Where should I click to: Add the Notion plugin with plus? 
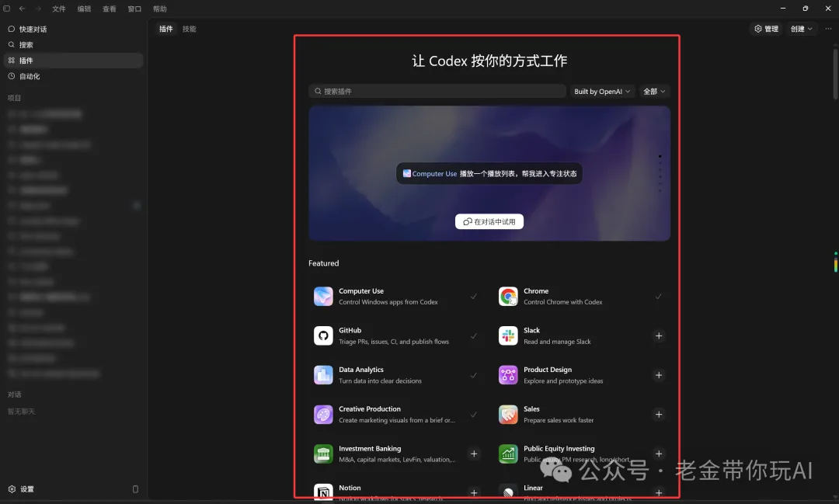pyautogui.click(x=474, y=493)
